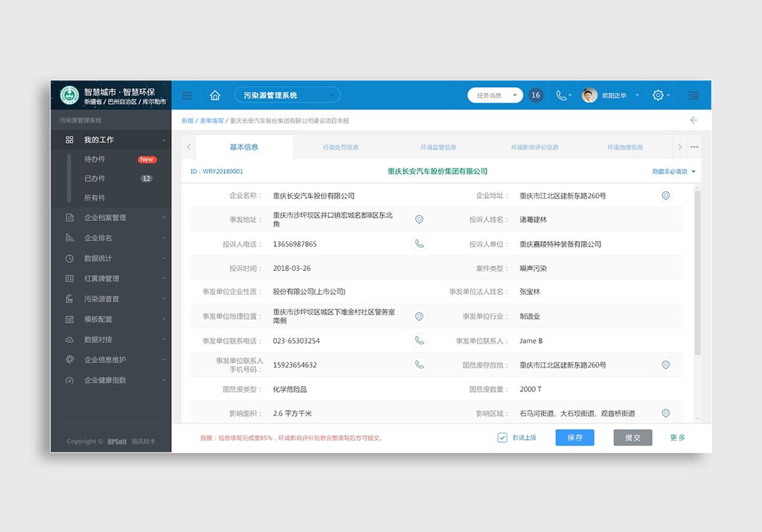Click the user avatar 欧阳正华
Viewport: 762px width, 532px height.
coord(589,95)
